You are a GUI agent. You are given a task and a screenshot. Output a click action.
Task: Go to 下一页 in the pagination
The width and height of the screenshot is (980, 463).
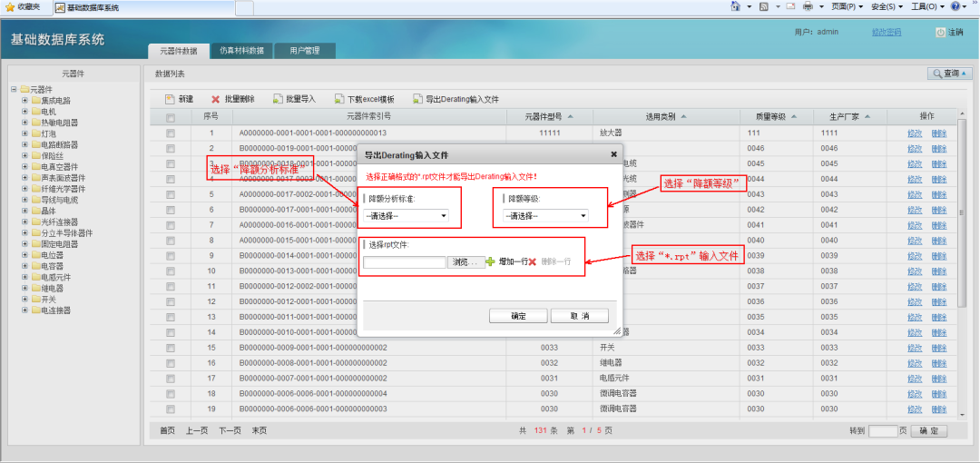(230, 431)
